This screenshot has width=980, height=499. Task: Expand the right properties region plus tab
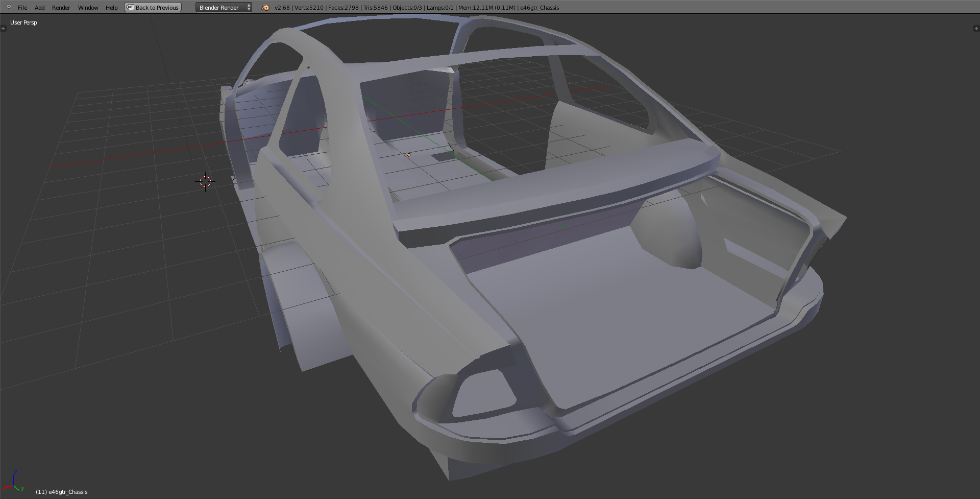coord(976,29)
